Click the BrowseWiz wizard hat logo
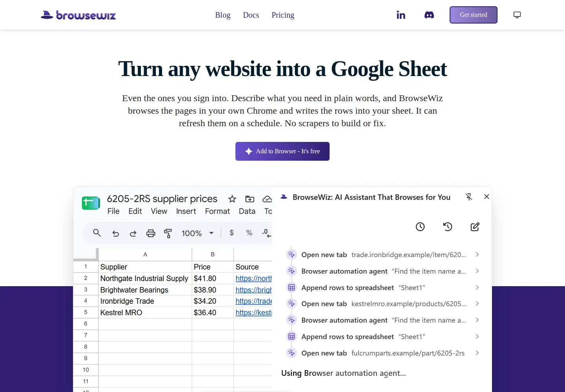Image resolution: width=565 pixels, height=392 pixels. [x=78, y=15]
